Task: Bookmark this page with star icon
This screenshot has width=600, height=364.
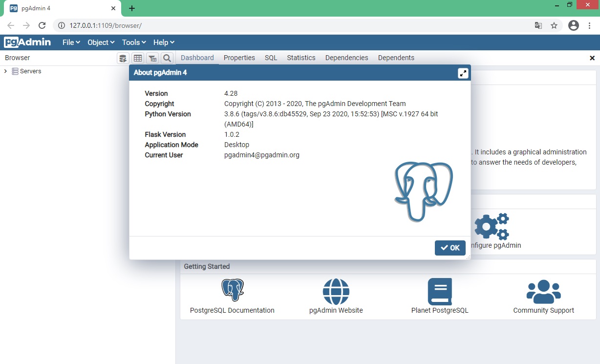Action: coord(554,25)
